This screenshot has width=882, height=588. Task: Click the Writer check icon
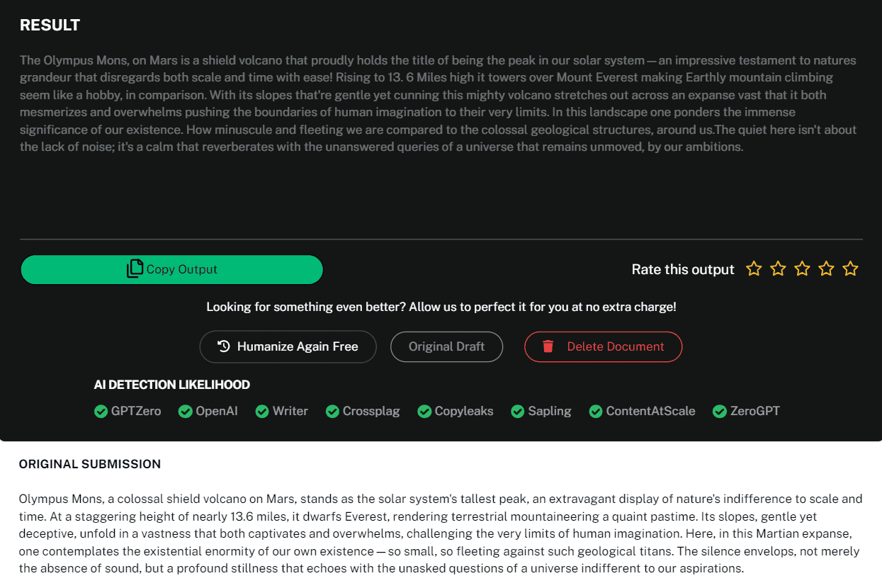pos(262,412)
